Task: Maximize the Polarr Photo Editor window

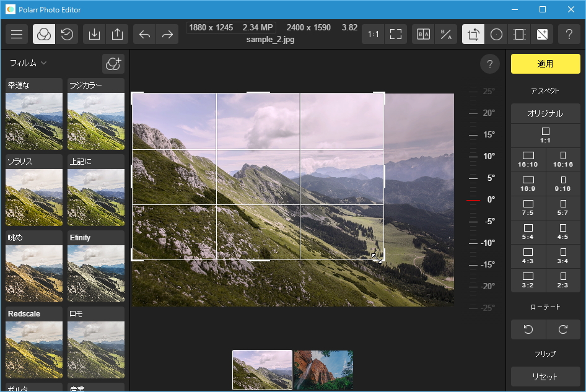Action: tap(543, 9)
